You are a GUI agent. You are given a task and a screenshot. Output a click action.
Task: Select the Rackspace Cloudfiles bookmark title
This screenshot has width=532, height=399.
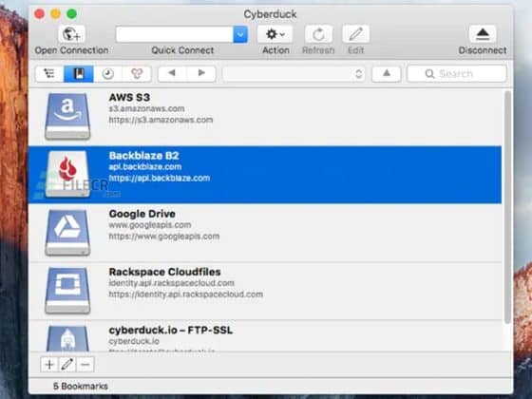coord(164,272)
